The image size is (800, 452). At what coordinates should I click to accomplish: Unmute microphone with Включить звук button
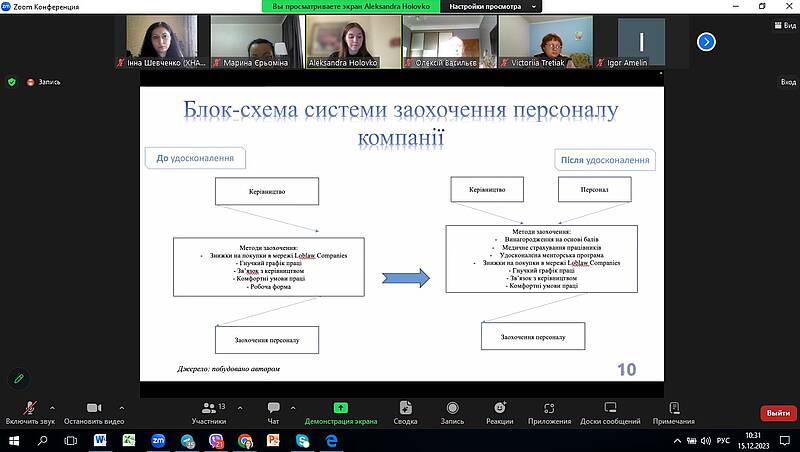coord(28,412)
